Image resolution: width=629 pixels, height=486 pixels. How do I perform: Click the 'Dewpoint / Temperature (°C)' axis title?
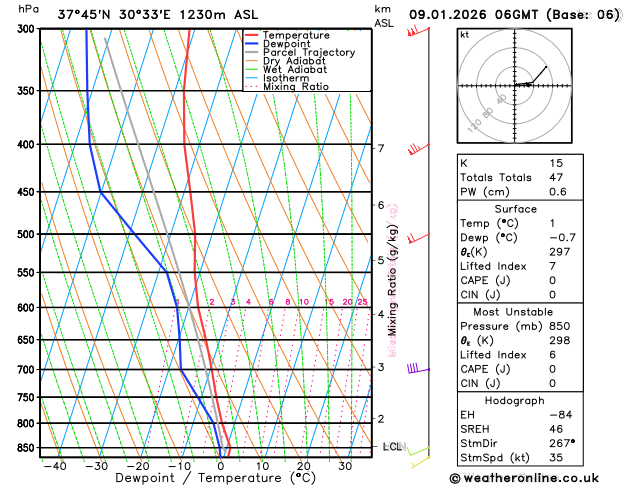tap(215, 478)
